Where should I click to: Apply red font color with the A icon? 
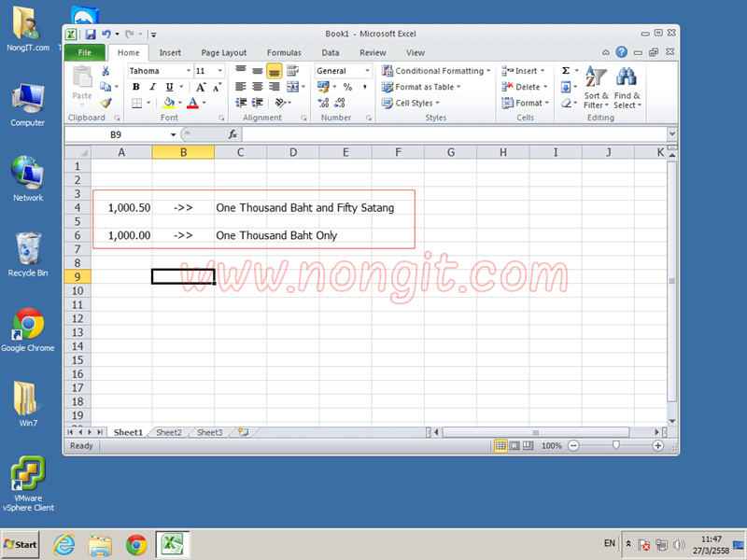192,103
